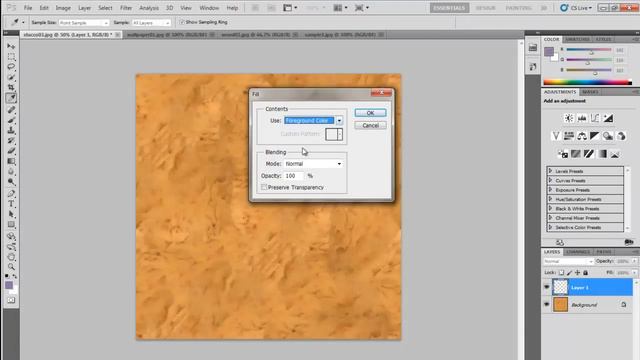Expand Hue/Saturation Presets

550,199
